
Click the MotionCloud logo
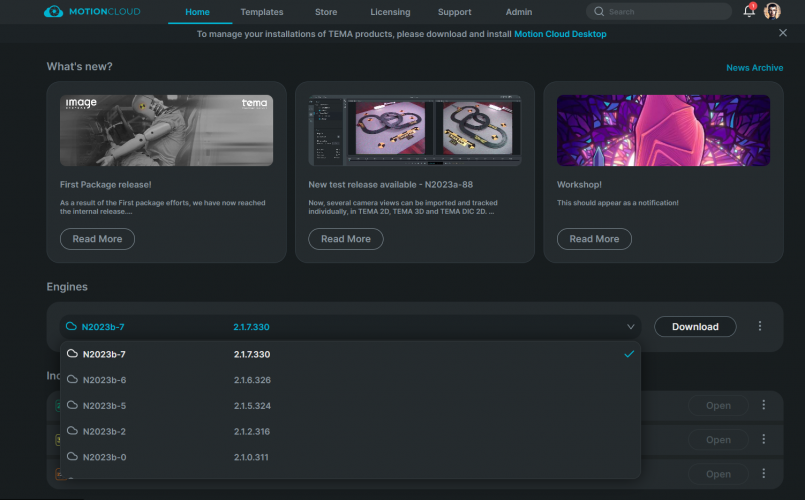(92, 11)
